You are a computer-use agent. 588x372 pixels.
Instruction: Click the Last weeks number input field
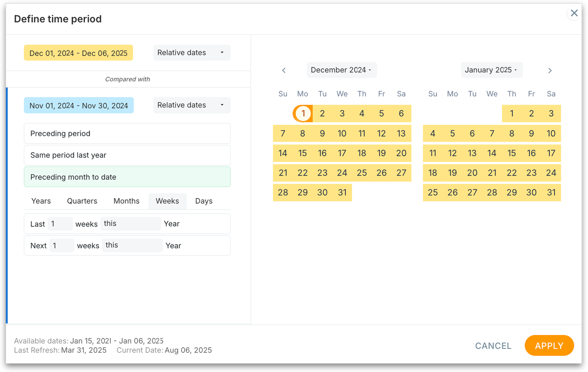coord(60,224)
